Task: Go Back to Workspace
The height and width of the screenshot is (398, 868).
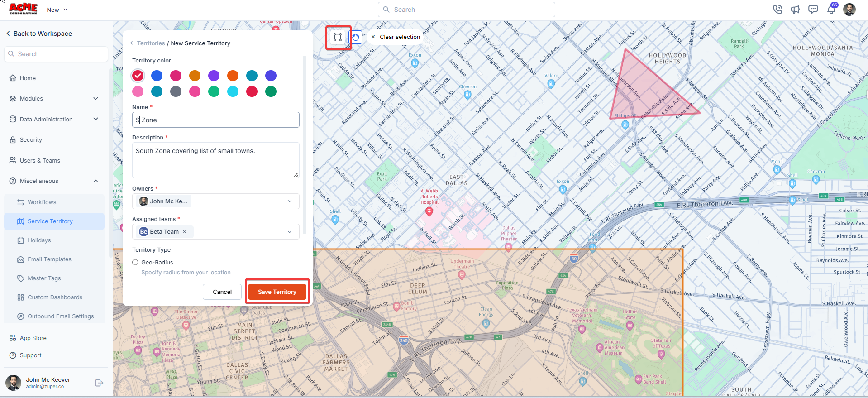Action: (x=39, y=34)
